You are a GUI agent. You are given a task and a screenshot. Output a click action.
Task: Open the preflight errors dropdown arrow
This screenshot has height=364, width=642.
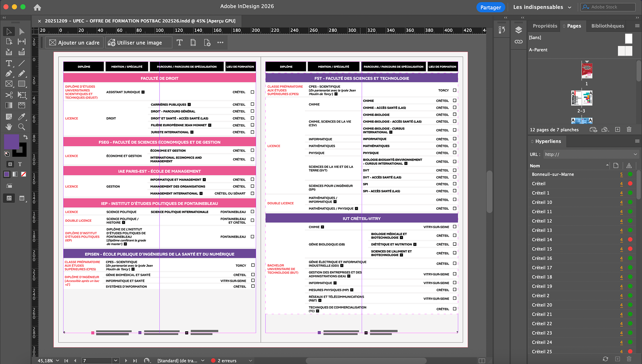pyautogui.click(x=250, y=361)
